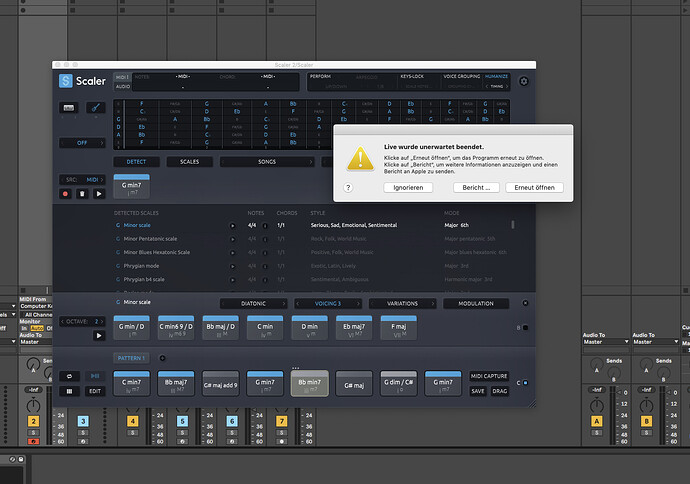Screen dimensions: 690x484
Task: Select the detected G min7 chord pad
Action: 132,187
